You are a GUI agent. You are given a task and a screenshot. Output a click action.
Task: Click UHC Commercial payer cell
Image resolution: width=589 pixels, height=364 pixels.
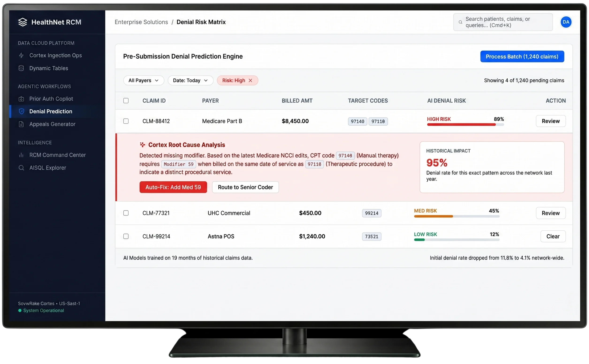coord(229,213)
